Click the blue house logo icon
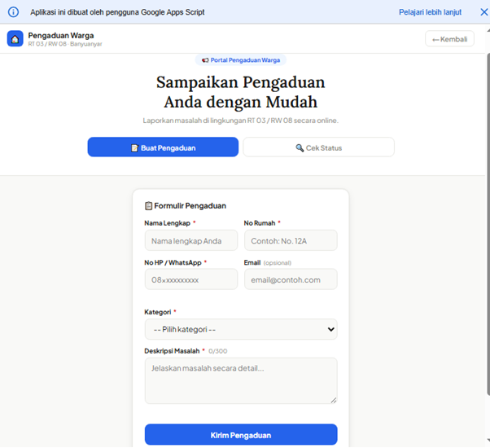 15,39
